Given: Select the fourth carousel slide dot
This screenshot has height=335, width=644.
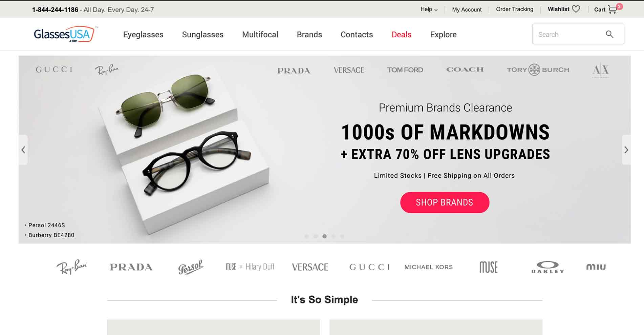Looking at the screenshot, I should coord(334,236).
